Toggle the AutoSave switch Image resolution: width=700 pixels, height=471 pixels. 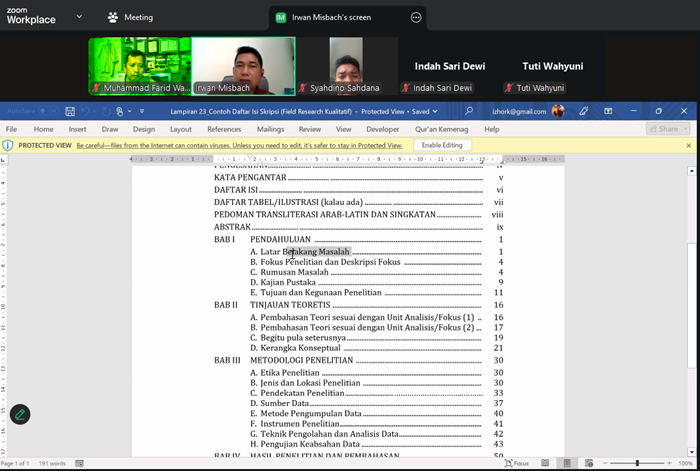pos(48,111)
